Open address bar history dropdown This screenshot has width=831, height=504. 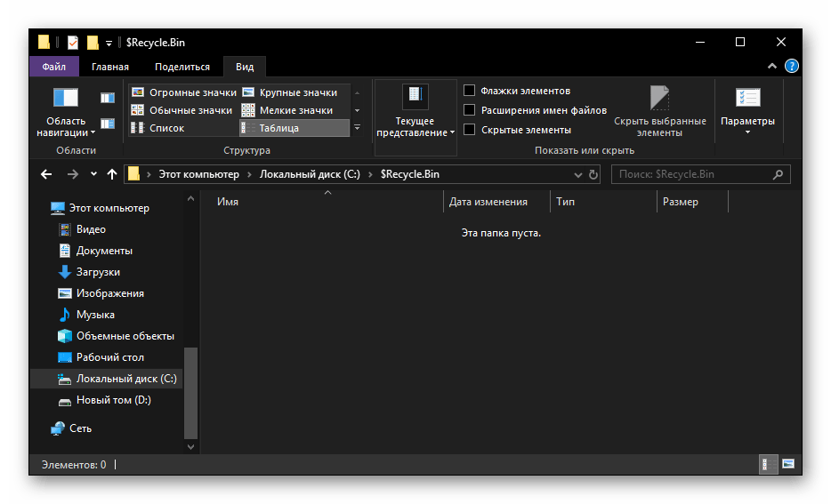coord(577,175)
